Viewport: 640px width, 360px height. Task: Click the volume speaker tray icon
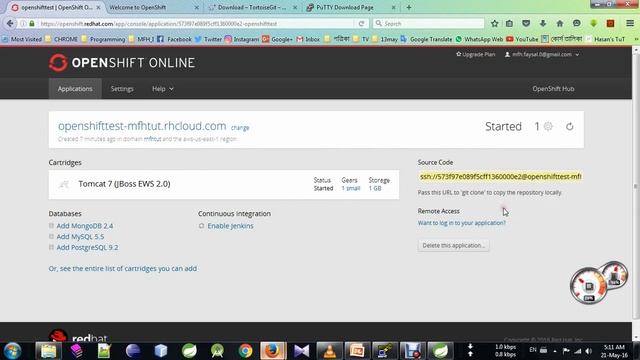pyautogui.click(x=589, y=351)
